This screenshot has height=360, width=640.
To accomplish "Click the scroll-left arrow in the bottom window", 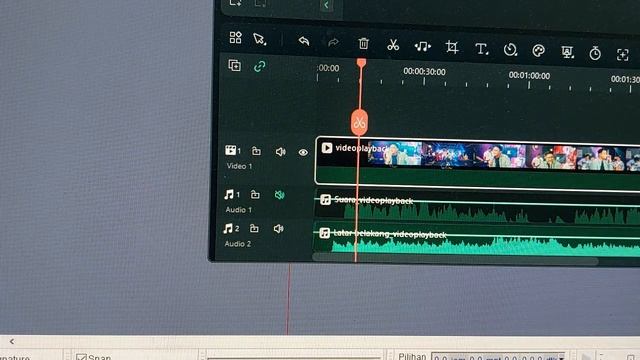I will pos(12,341).
